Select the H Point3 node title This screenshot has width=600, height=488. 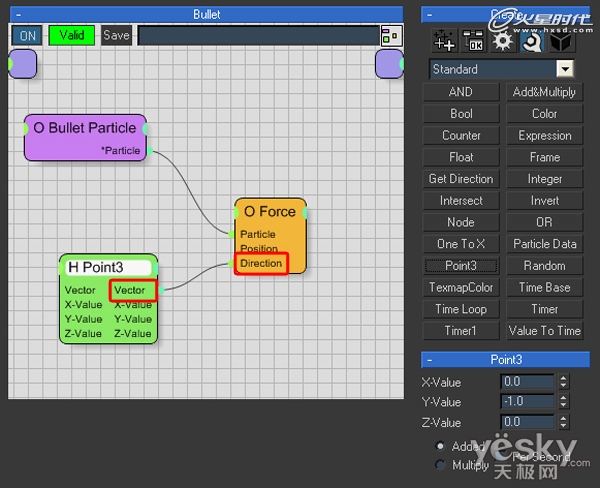[x=108, y=267]
